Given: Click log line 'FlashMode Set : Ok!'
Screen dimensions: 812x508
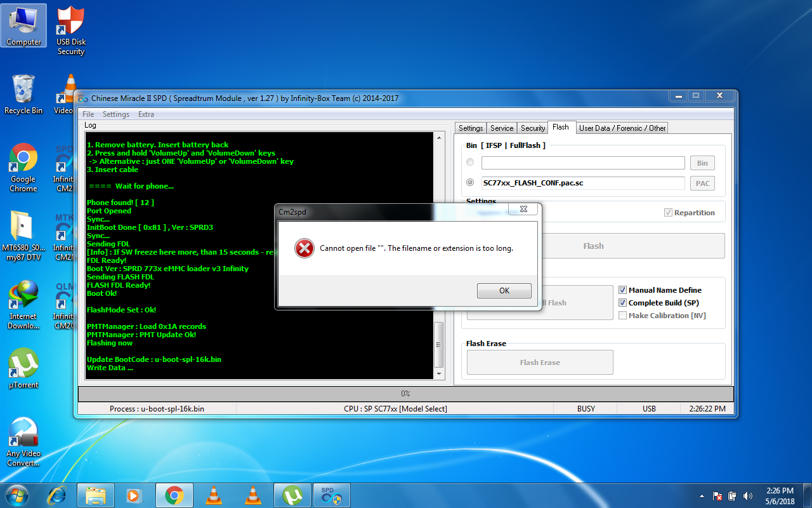Looking at the screenshot, I should (x=122, y=310).
